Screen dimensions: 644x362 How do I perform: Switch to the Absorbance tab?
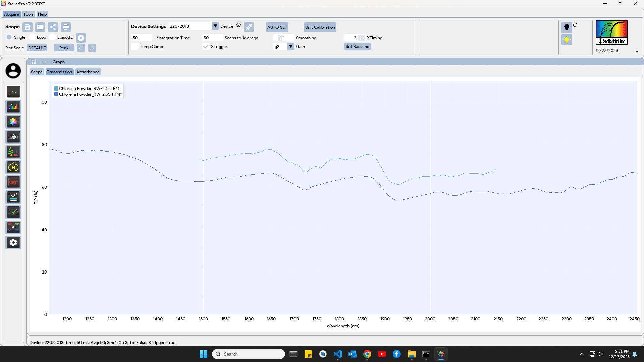(88, 72)
